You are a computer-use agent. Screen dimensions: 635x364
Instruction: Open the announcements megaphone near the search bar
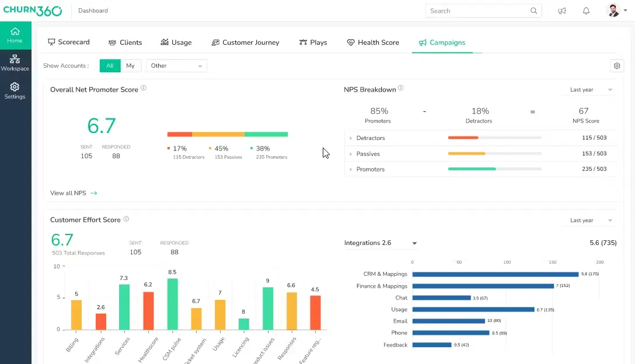coord(561,10)
